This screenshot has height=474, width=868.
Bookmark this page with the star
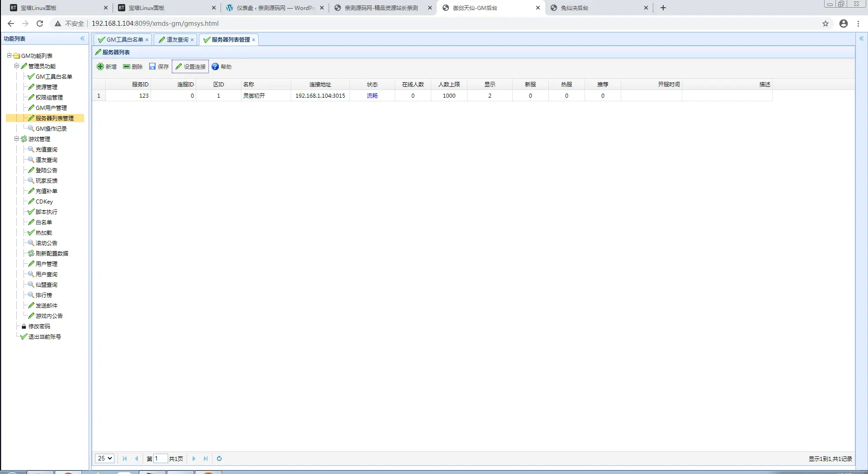(x=826, y=24)
